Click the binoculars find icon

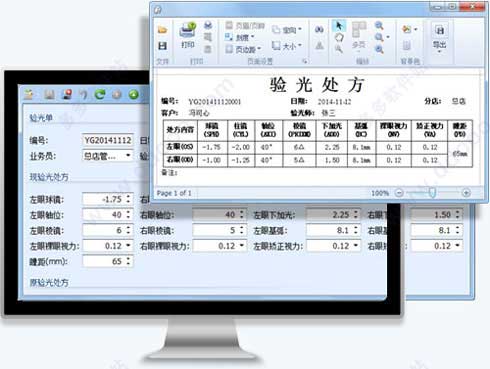tap(319, 30)
